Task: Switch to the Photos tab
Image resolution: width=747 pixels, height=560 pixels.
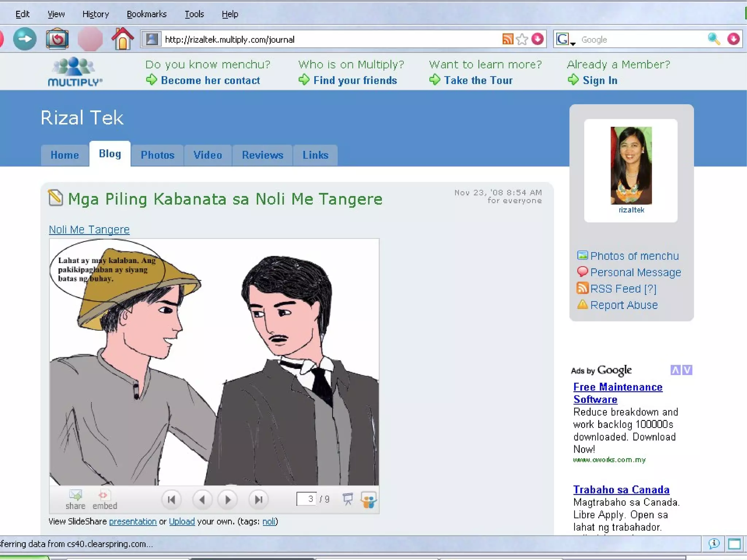Action: point(158,155)
